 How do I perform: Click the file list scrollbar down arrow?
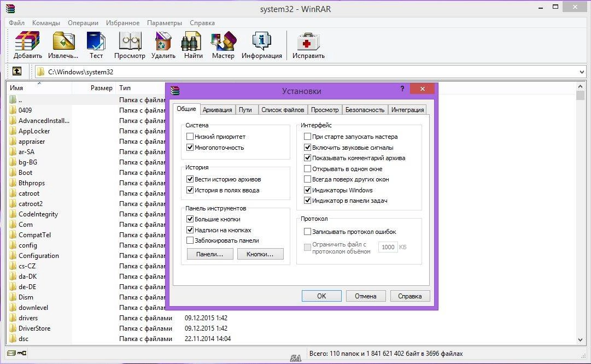point(581,339)
